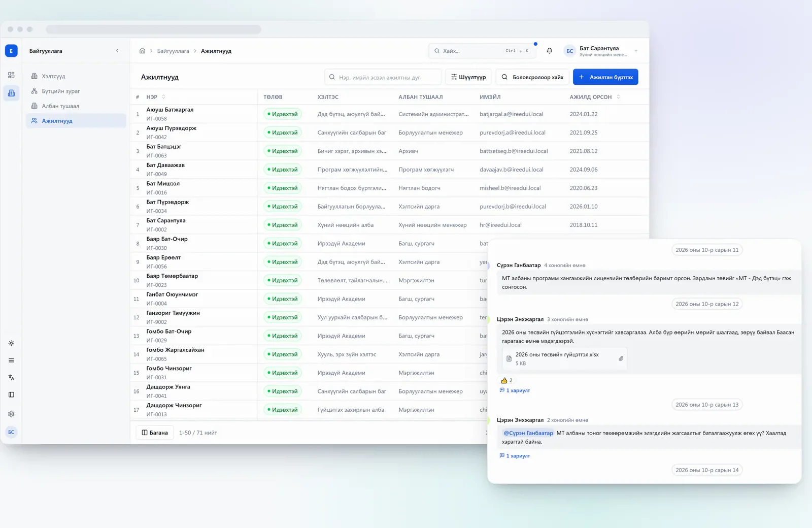Click the email batjargal.a@ireedui.local
This screenshot has width=812, height=528.
[x=511, y=114]
